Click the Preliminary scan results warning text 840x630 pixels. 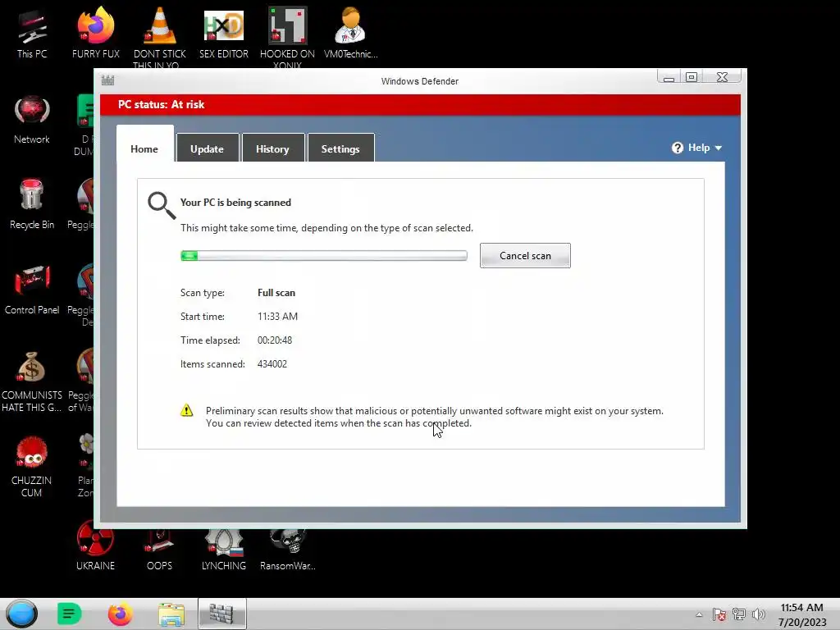[435, 417]
